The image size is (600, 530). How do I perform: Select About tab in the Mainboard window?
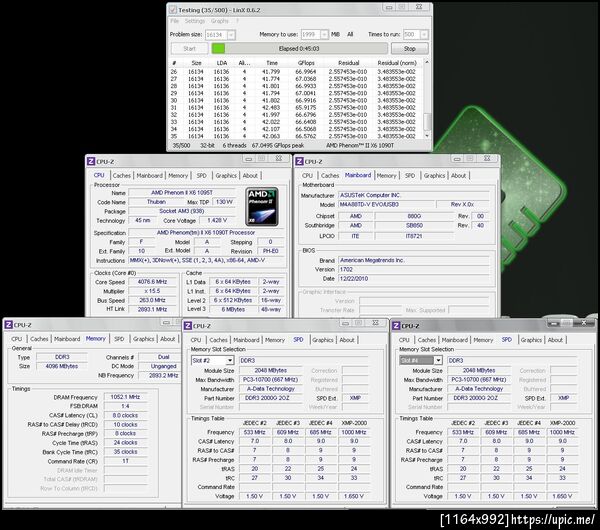click(x=458, y=176)
